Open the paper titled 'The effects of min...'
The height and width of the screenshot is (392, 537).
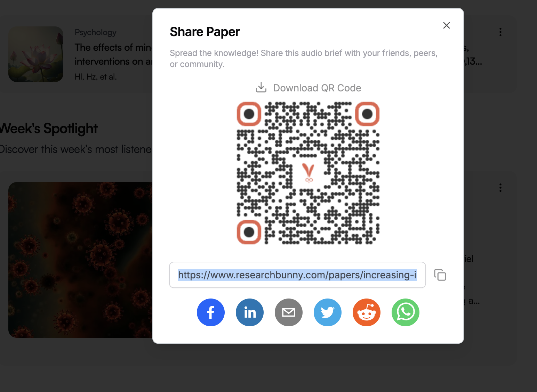click(x=113, y=54)
